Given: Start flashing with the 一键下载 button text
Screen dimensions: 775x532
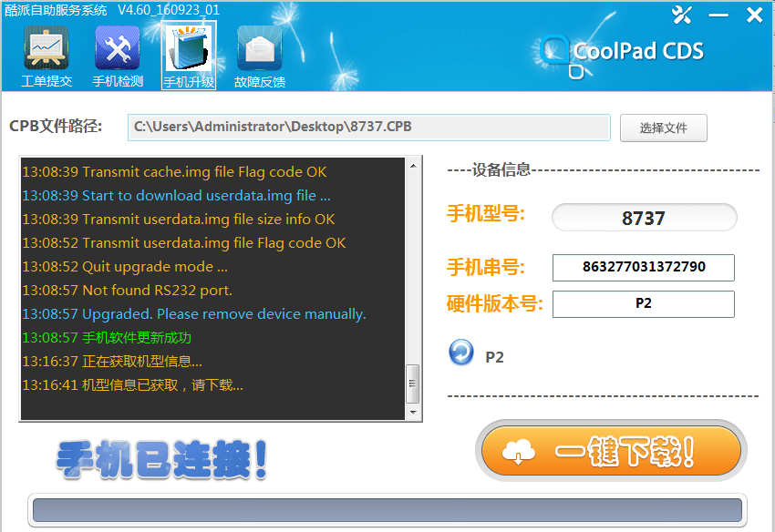Looking at the screenshot, I should (x=625, y=451).
